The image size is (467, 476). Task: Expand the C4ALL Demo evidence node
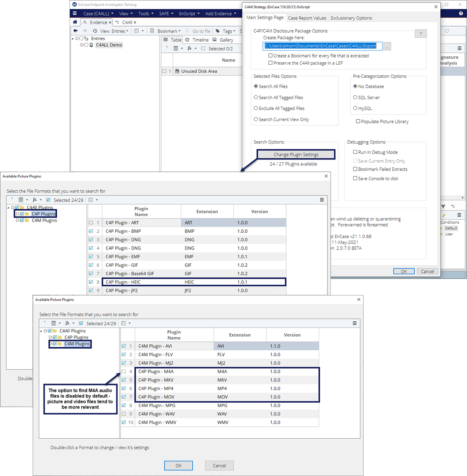pos(82,45)
